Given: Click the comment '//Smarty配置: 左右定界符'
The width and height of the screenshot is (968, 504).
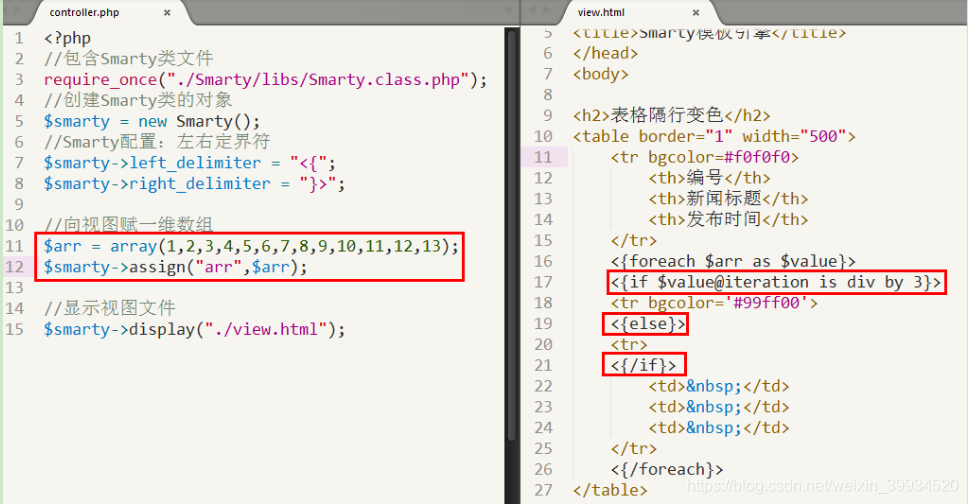Looking at the screenshot, I should [157, 142].
